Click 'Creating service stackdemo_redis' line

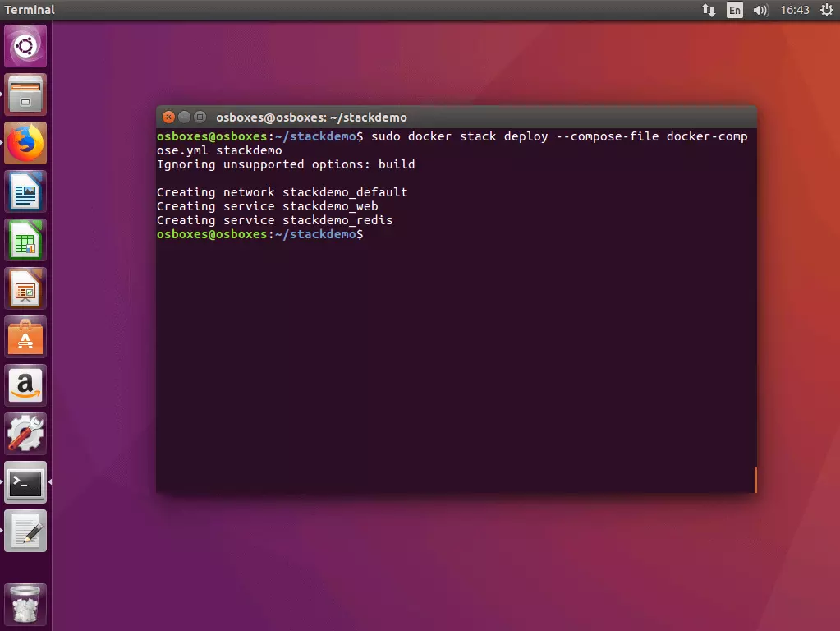click(x=274, y=220)
